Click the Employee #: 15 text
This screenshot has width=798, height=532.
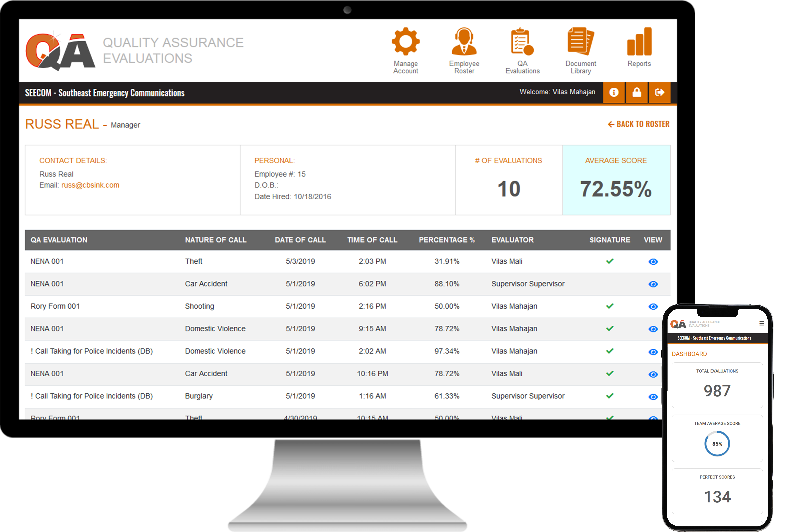coord(280,174)
